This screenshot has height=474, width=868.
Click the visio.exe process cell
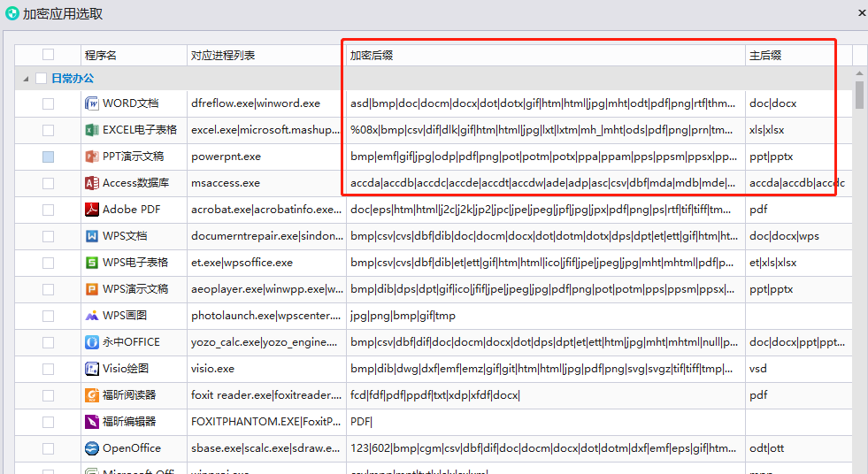tap(267, 369)
